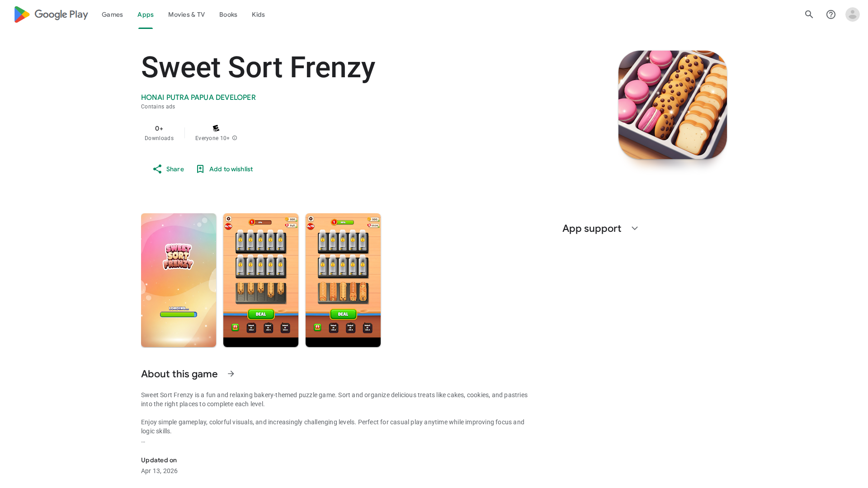Viewport: 868px width, 488px height.
Task: Go to the Movies & TV tab
Action: click(x=186, y=14)
